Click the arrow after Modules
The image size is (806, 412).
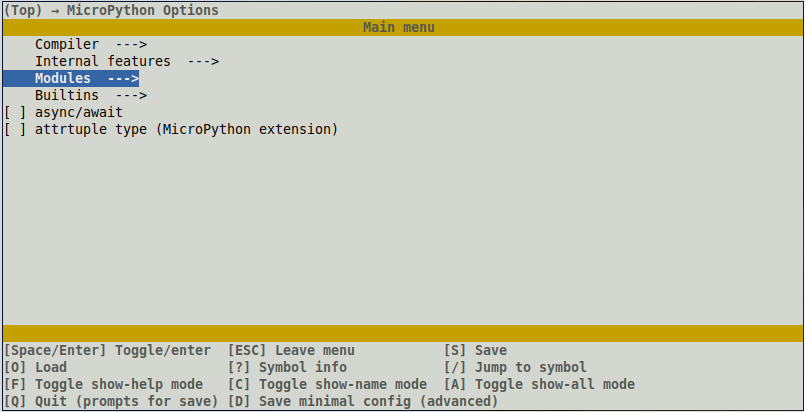[123, 79]
